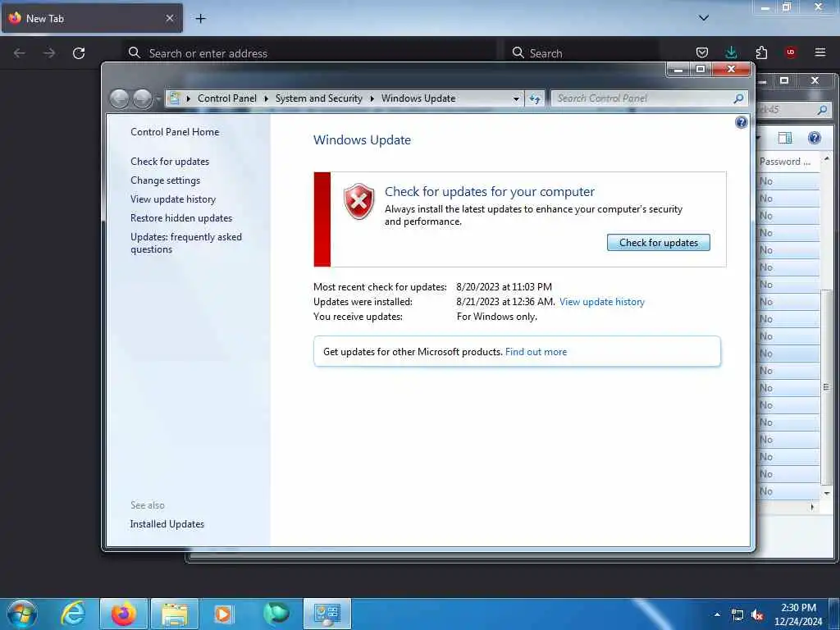Click Control Panel breadcrumb segment
Viewport: 840px width, 630px height.
click(x=227, y=98)
